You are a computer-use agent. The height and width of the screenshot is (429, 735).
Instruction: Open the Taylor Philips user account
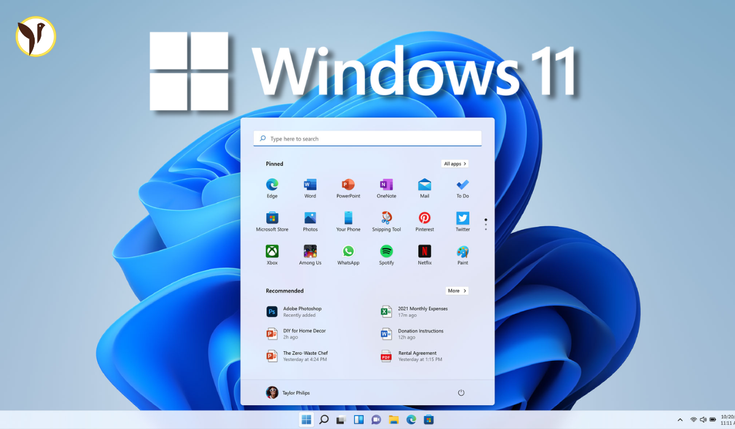pyautogui.click(x=288, y=392)
